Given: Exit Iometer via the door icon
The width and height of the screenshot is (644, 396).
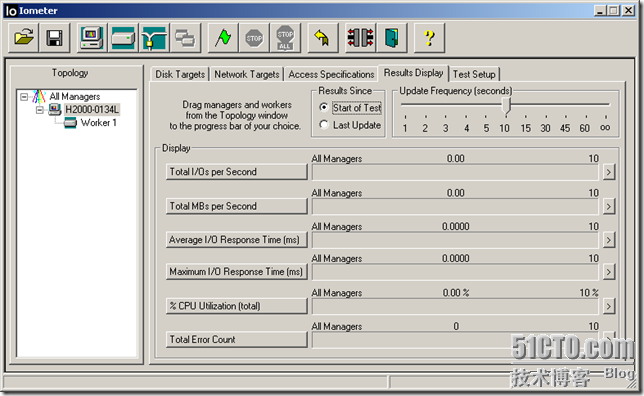Looking at the screenshot, I should 392,38.
